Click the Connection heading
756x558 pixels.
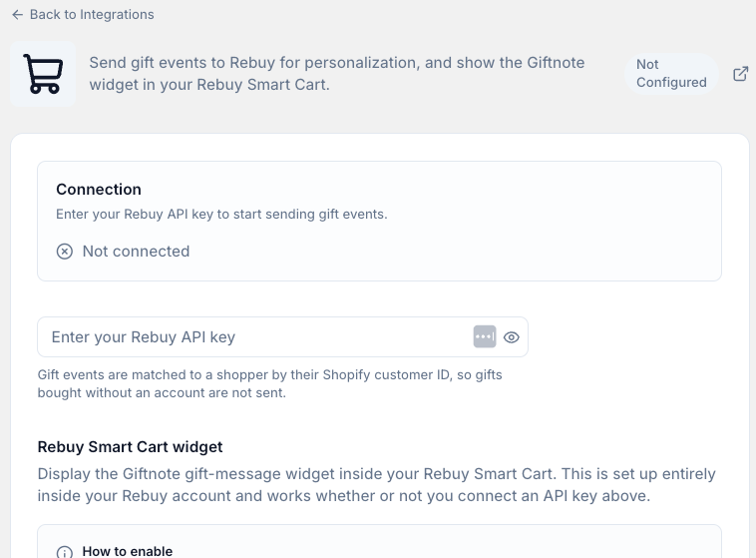tap(99, 190)
